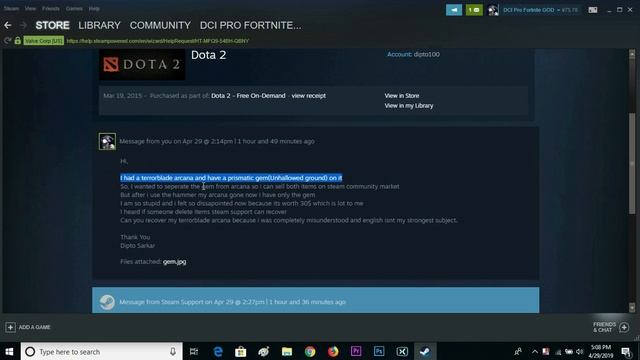Viewport: 640px width, 360px height.
Task: Click the Dota 2 title heading
Action: 209,55
